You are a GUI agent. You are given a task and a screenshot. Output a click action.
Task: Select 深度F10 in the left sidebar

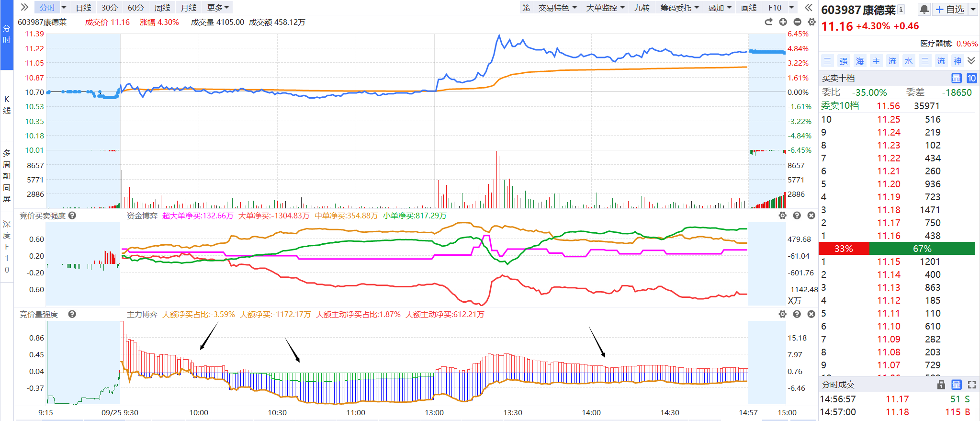pyautogui.click(x=7, y=247)
